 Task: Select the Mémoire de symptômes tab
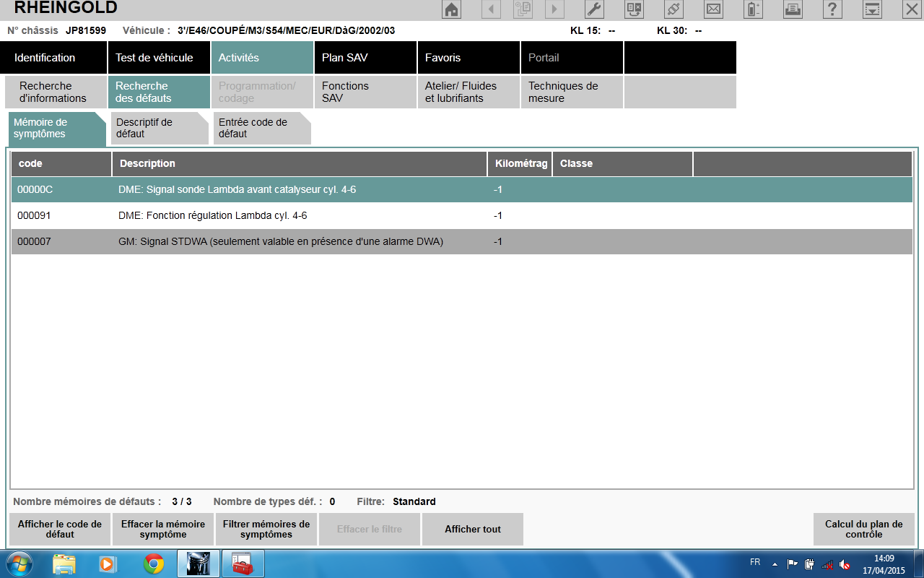57,129
